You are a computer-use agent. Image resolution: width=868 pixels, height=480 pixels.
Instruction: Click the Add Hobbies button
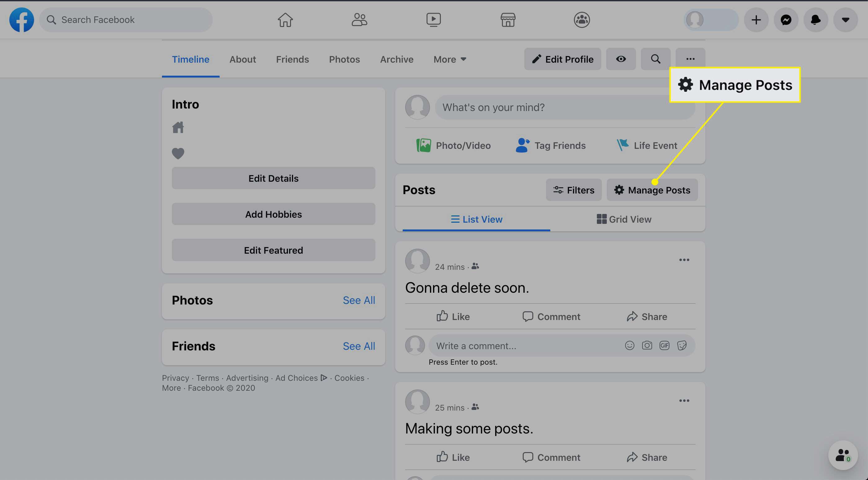click(x=273, y=213)
